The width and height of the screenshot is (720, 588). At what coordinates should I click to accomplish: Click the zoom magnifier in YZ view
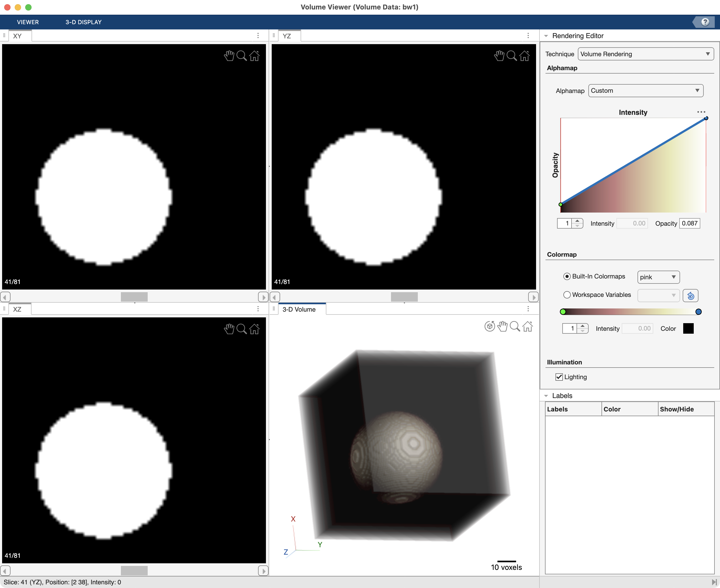pos(512,55)
